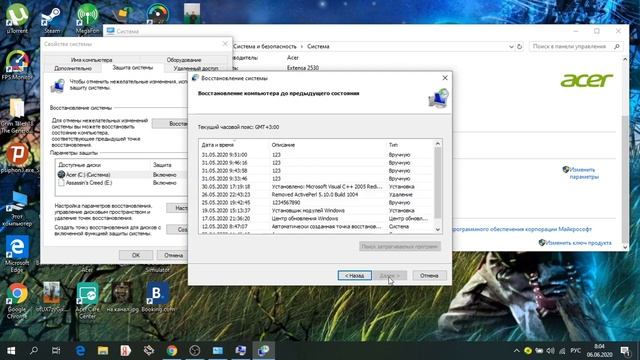Open the volume tray icon

pyautogui.click(x=551, y=351)
